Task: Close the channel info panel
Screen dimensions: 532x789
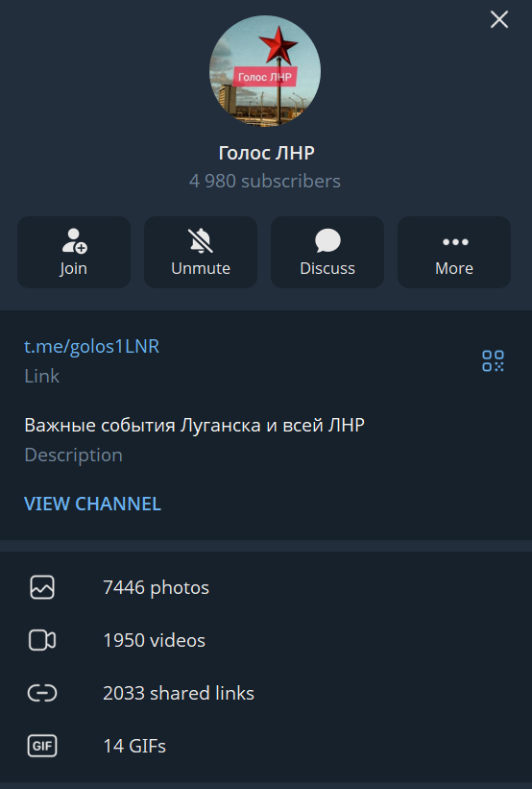Action: [x=499, y=19]
